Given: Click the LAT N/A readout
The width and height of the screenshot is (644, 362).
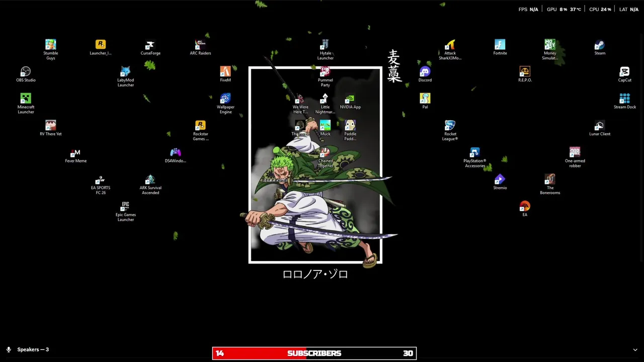Looking at the screenshot, I should pos(629,10).
